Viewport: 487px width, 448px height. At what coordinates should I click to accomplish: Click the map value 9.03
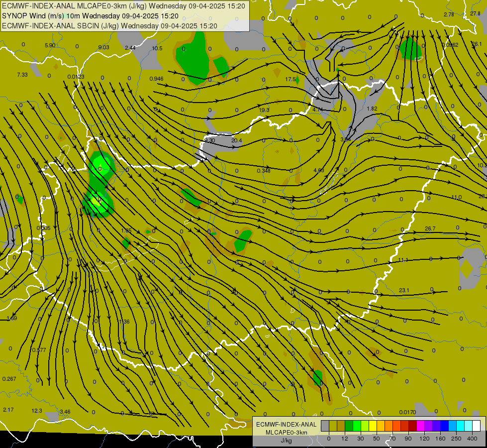pos(104,47)
